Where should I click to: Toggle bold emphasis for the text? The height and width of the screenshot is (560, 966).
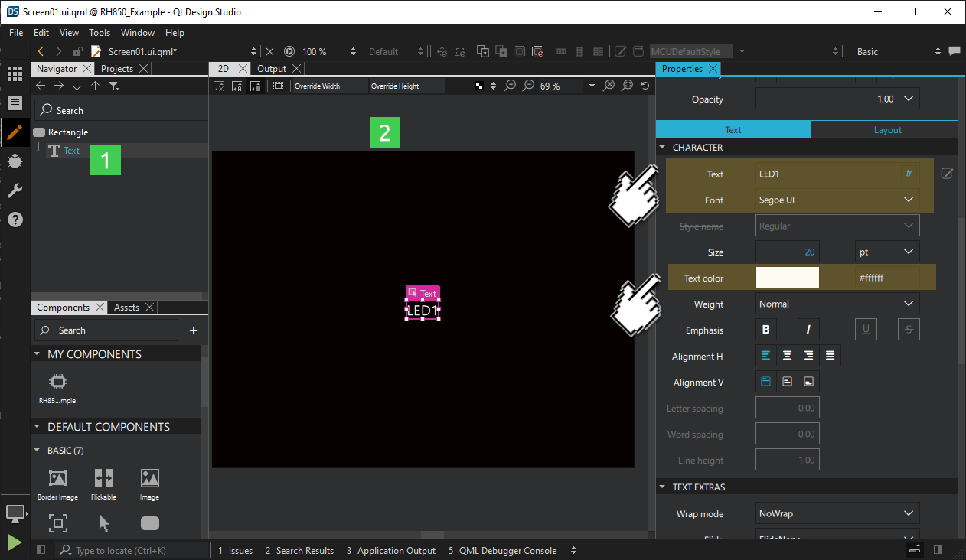(765, 329)
